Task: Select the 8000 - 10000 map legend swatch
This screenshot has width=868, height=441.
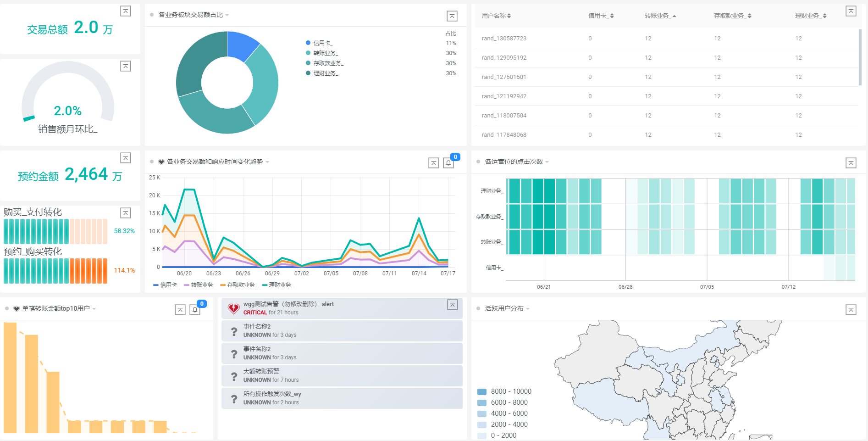Action: [x=482, y=391]
